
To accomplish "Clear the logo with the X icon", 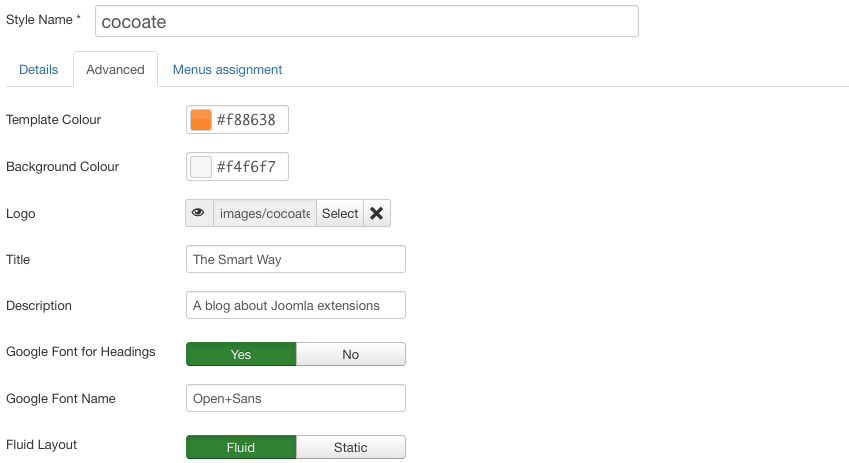I will tap(377, 213).
